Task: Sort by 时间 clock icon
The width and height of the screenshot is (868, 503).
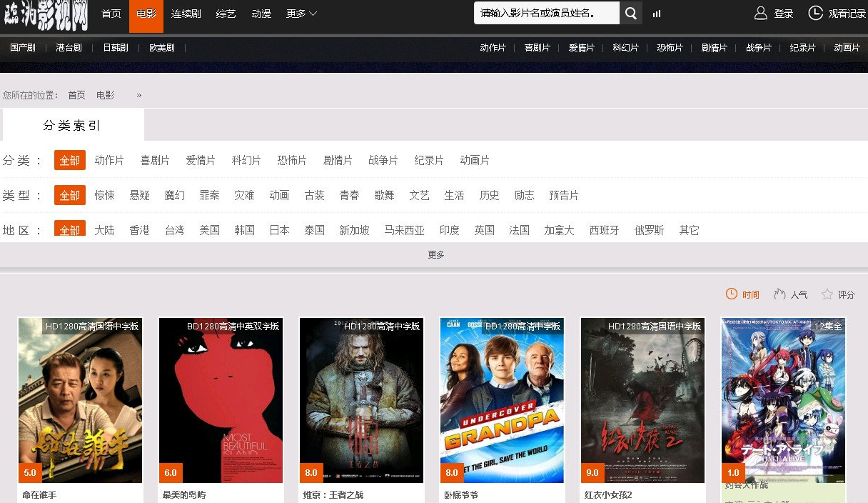Action: (731, 294)
